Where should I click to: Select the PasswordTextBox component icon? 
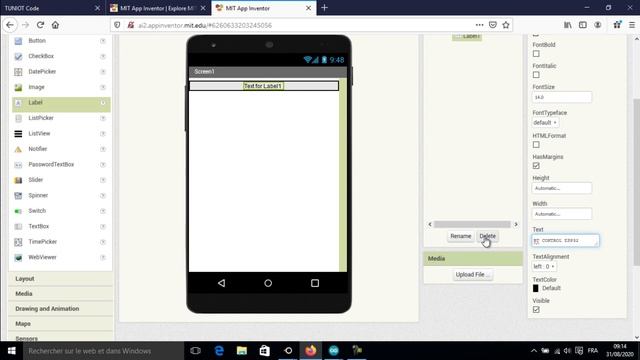[x=18, y=165]
